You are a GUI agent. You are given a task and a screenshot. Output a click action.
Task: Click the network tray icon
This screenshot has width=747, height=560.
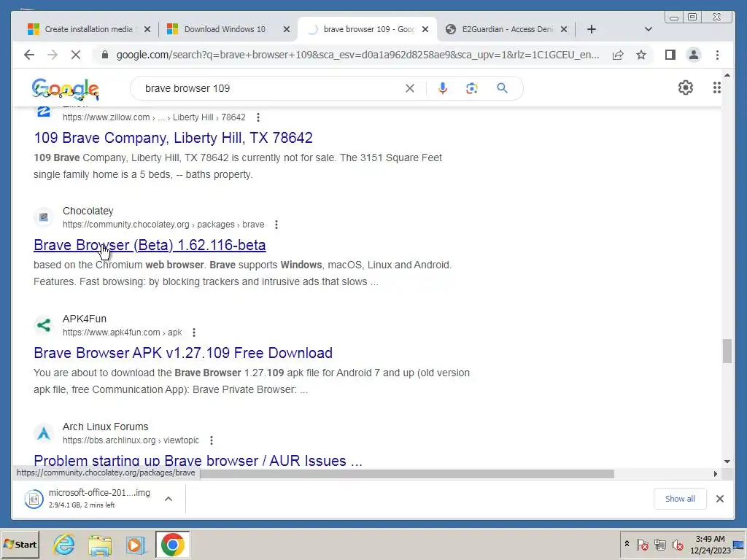pos(659,544)
